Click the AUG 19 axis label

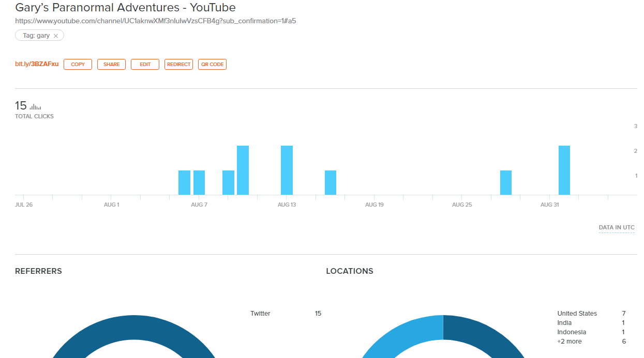coord(374,205)
